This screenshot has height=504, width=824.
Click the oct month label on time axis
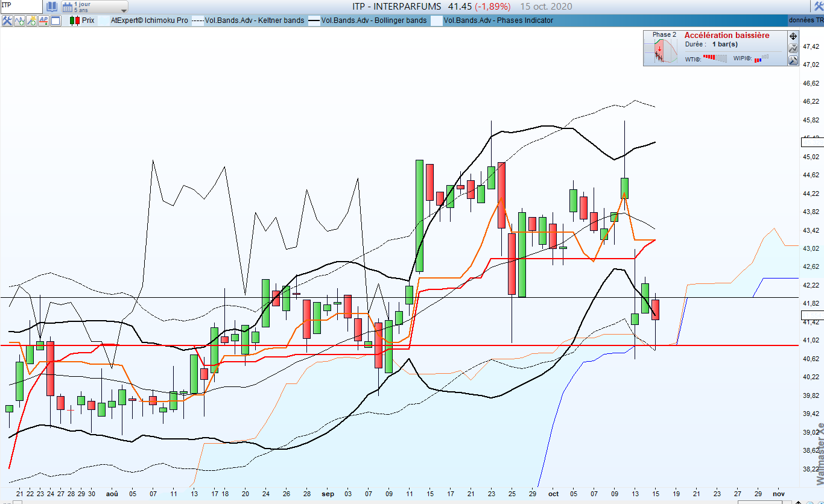coord(554,494)
